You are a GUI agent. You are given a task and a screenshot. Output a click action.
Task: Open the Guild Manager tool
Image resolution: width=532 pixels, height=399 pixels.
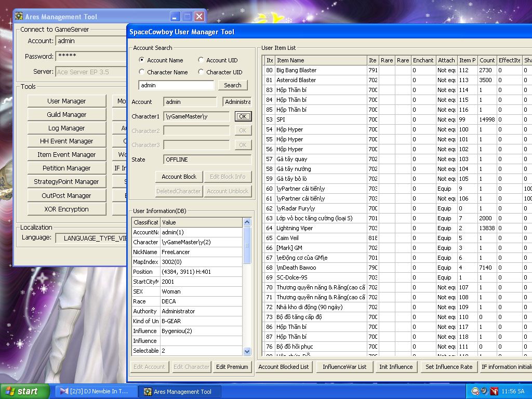tap(66, 115)
